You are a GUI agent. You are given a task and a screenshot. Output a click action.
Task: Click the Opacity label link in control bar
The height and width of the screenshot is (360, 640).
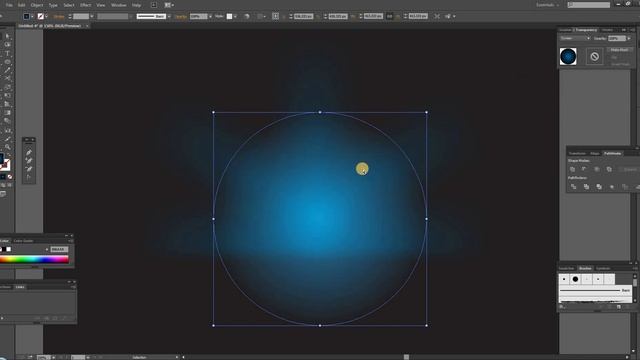pos(181,16)
